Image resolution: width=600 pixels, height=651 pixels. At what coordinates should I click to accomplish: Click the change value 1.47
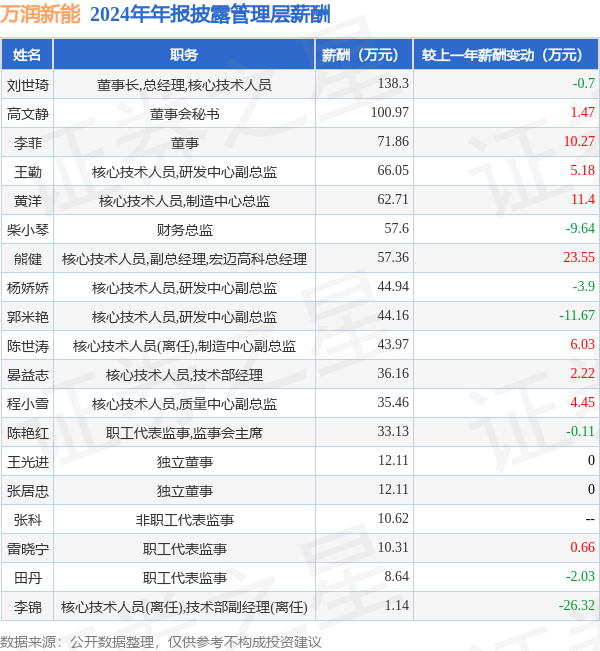pos(582,113)
